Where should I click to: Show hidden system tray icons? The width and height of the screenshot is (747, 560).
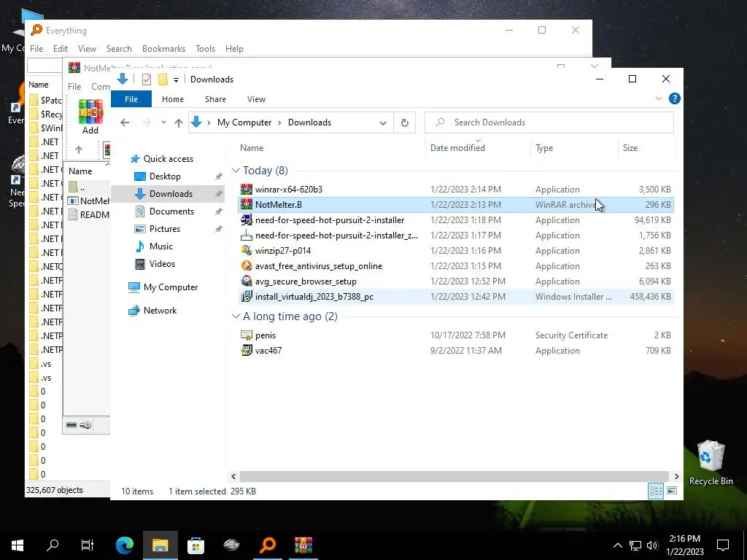point(617,545)
